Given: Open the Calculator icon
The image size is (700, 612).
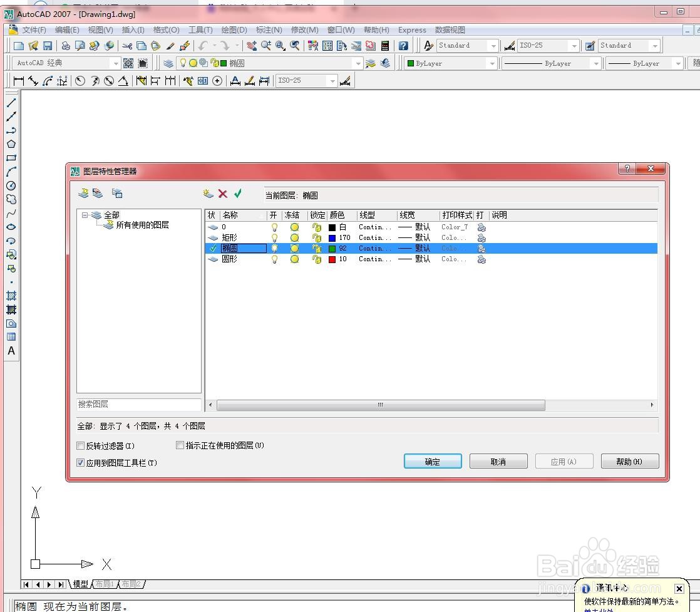Looking at the screenshot, I should pos(385,46).
